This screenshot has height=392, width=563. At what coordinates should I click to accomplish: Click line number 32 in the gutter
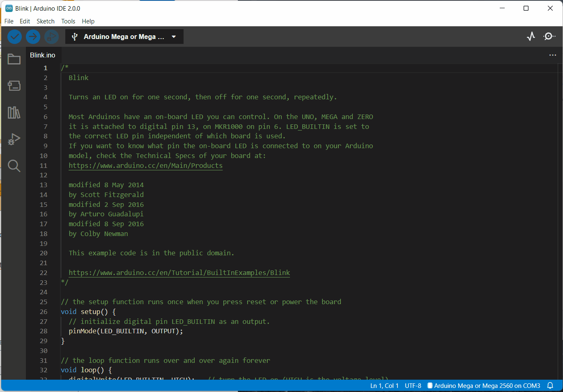click(x=44, y=370)
